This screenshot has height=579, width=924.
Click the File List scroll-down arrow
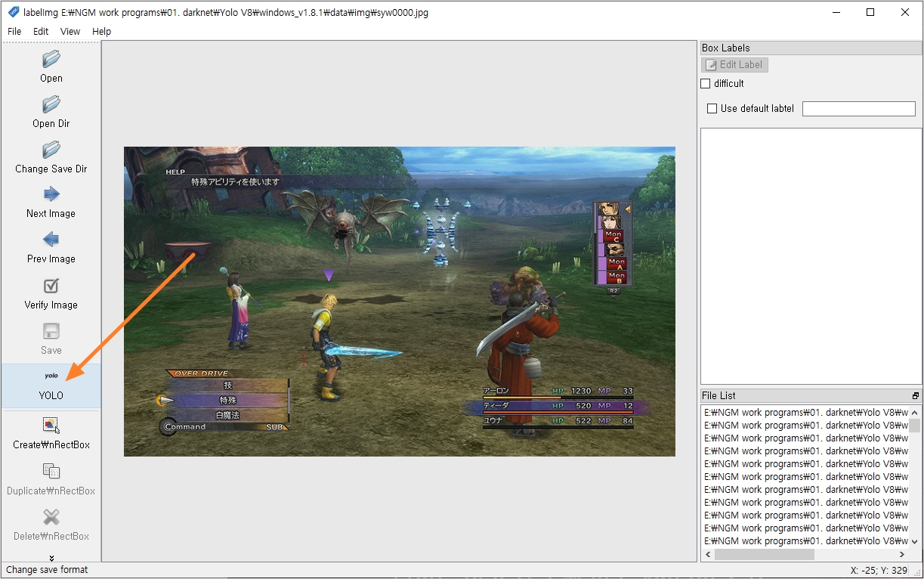click(x=915, y=542)
